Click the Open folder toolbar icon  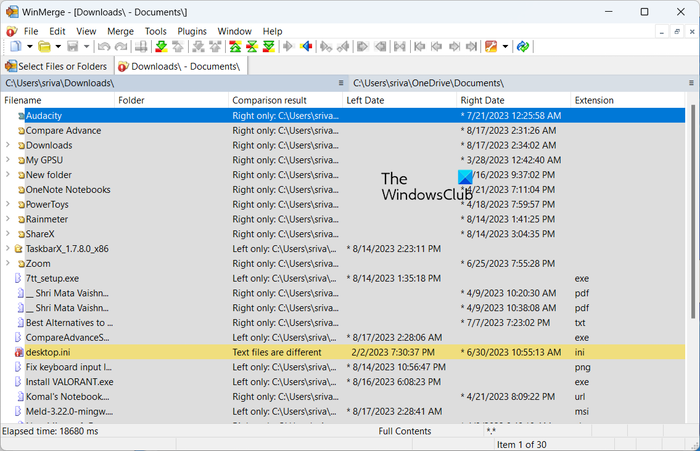coord(46,47)
